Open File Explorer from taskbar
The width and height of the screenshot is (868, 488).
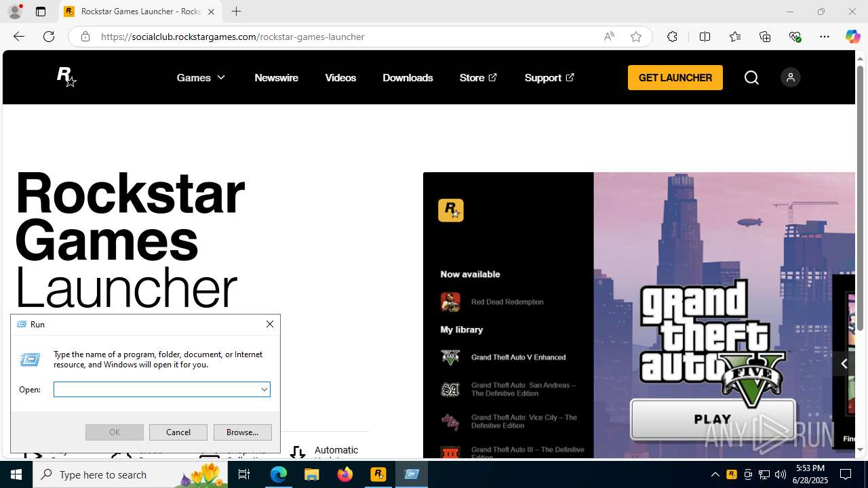click(312, 474)
